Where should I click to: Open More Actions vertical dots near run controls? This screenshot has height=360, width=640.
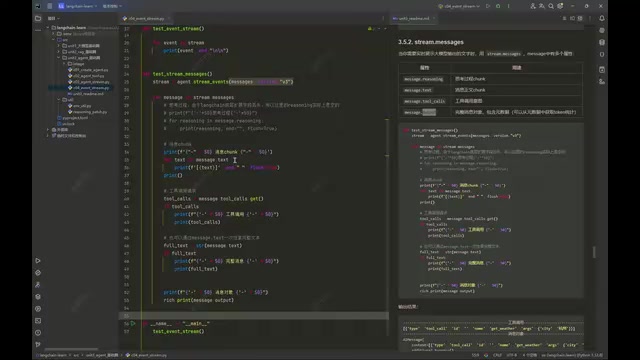click(508, 6)
